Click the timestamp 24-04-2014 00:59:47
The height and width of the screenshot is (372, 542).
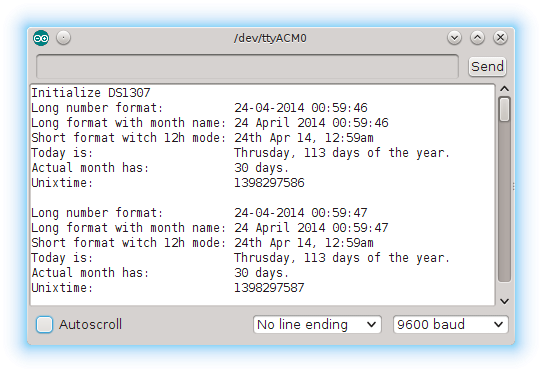[x=301, y=213]
